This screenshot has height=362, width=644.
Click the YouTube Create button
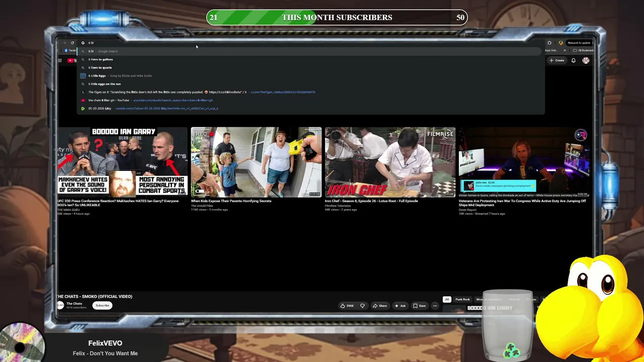(x=557, y=60)
